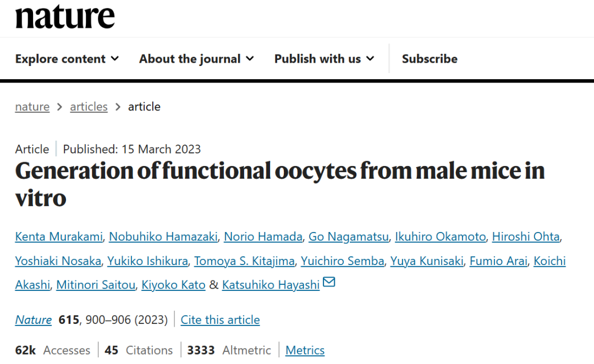
Task: Go to articles breadcrumb link
Action: click(89, 107)
